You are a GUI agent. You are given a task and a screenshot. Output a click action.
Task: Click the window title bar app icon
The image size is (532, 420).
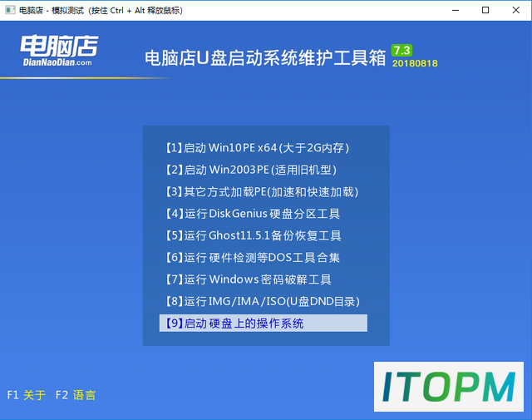tap(10, 10)
